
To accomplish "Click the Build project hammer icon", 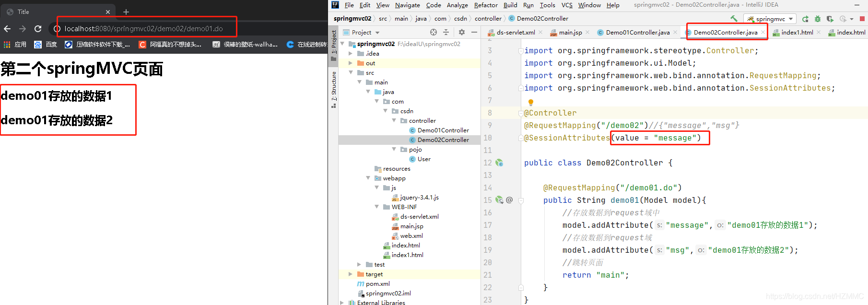I will [734, 19].
